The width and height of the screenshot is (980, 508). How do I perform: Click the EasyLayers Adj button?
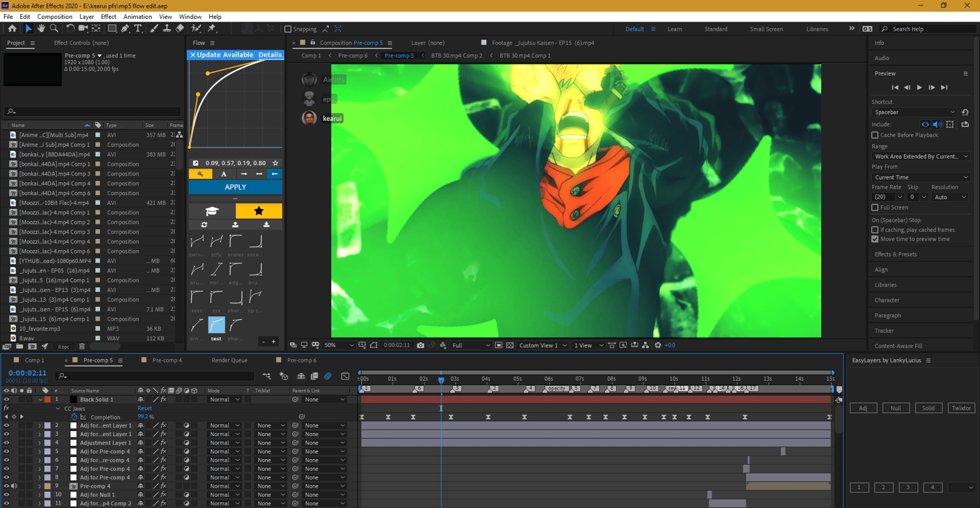click(x=863, y=408)
